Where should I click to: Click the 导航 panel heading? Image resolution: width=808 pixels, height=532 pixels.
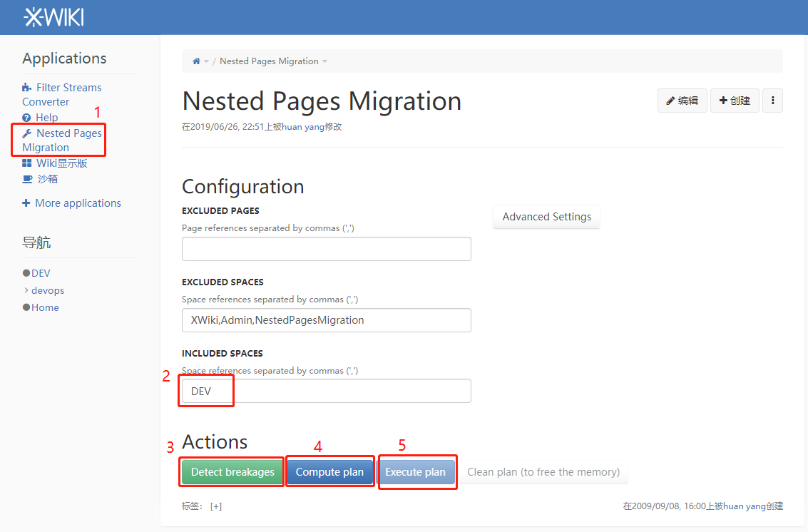(x=36, y=242)
